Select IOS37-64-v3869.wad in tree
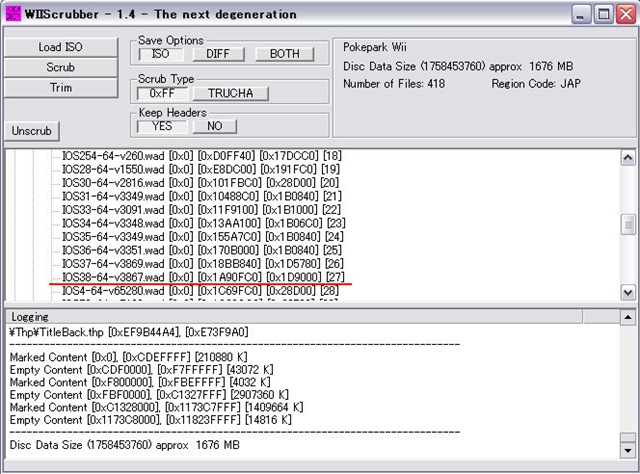The width and height of the screenshot is (640, 474). click(x=203, y=264)
